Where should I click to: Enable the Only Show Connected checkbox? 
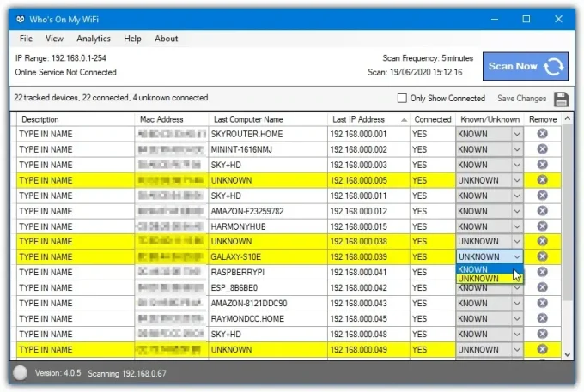point(402,99)
